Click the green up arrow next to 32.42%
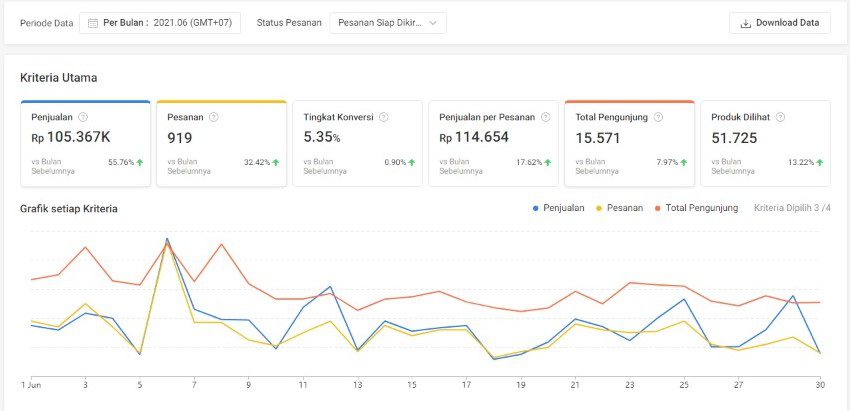850x411 pixels. click(276, 162)
